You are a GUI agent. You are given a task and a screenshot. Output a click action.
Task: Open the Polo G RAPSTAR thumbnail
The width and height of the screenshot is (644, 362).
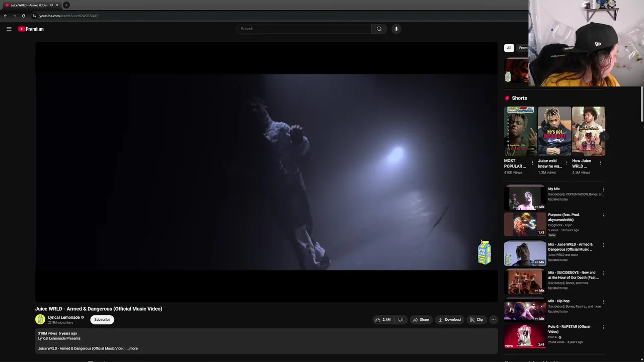click(525, 336)
